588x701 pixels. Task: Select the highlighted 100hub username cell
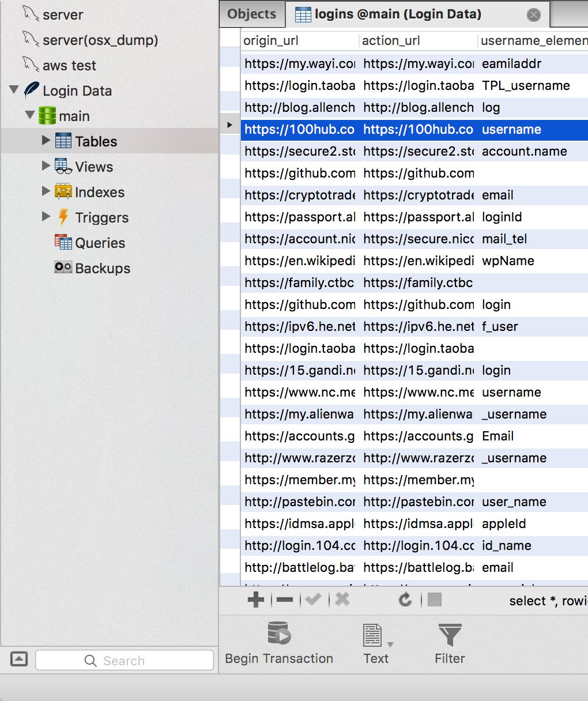pos(533,129)
